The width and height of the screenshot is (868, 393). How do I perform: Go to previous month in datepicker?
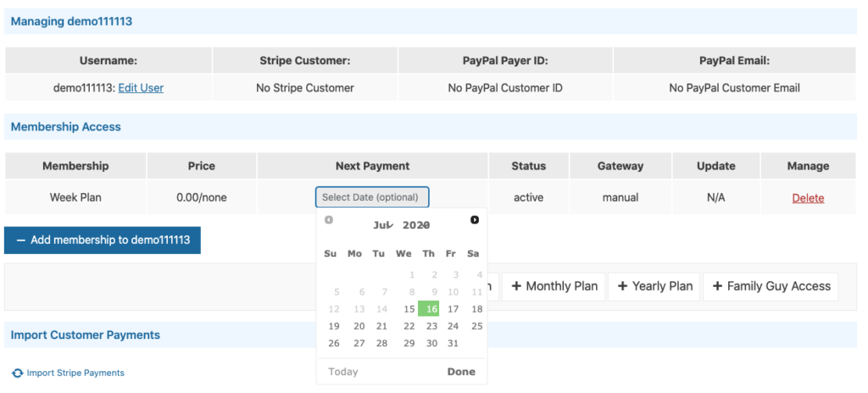[329, 220]
